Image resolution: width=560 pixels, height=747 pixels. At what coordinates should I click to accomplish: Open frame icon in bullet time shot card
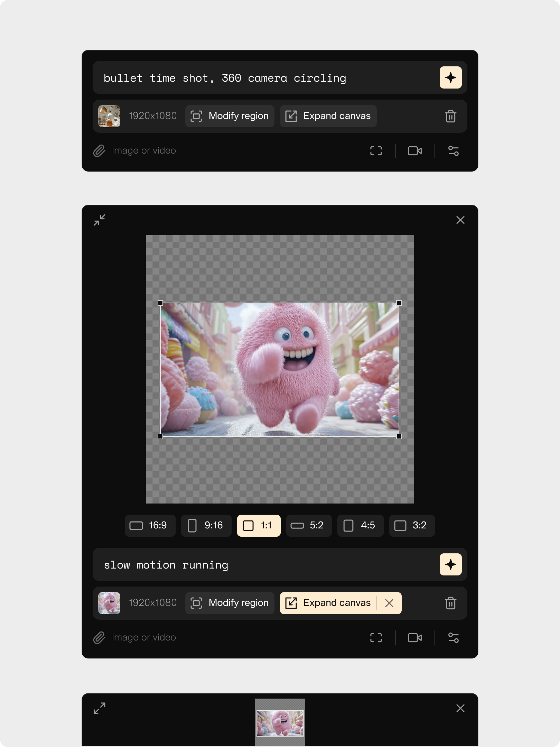[x=376, y=151]
